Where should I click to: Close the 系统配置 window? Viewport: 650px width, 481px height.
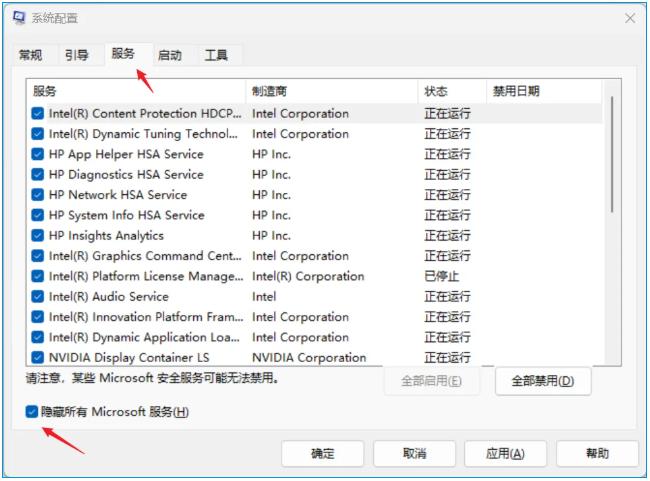tap(629, 18)
